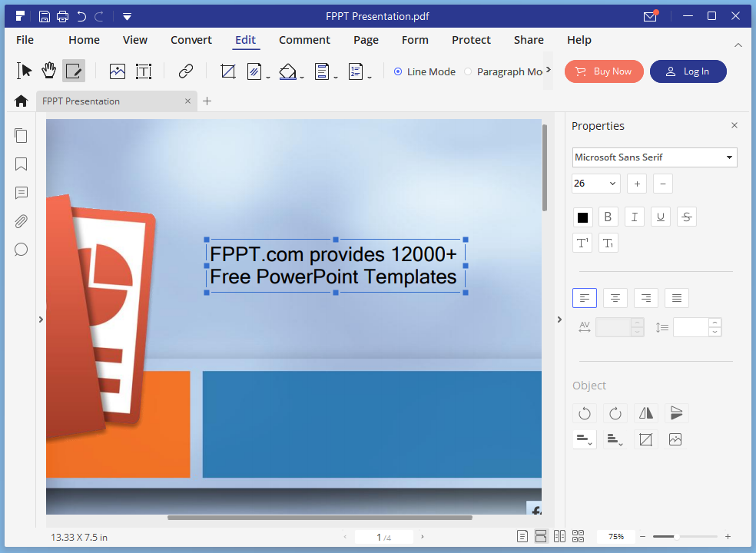Click the black font color swatch

pos(582,217)
